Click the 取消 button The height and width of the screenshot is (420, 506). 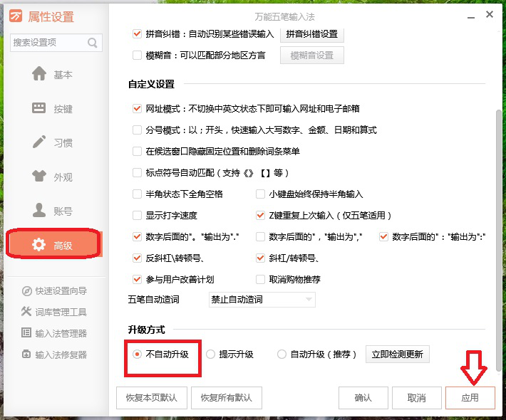click(417, 398)
